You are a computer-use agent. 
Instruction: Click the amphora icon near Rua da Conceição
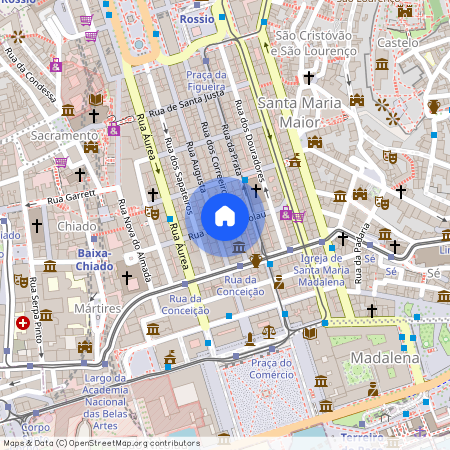click(x=256, y=261)
